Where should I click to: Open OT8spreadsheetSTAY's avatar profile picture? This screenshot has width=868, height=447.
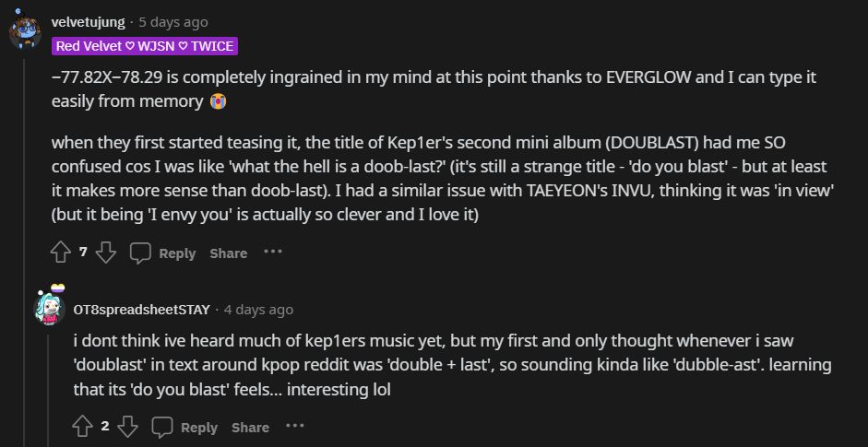(x=50, y=309)
